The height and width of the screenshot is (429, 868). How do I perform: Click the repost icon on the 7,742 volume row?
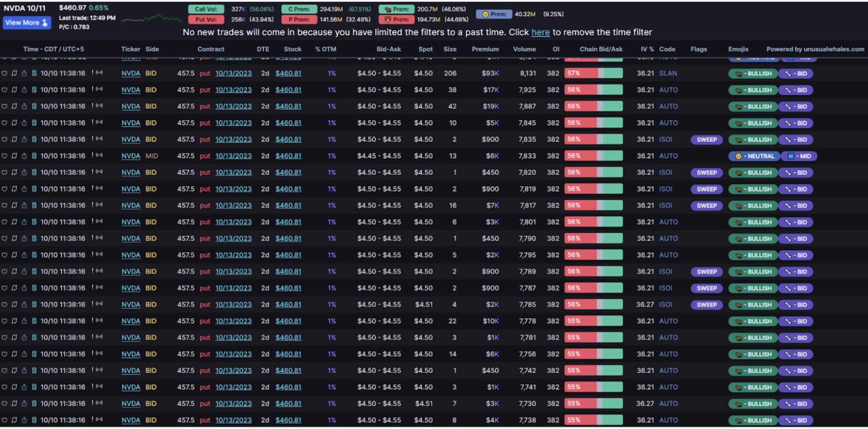click(x=14, y=371)
